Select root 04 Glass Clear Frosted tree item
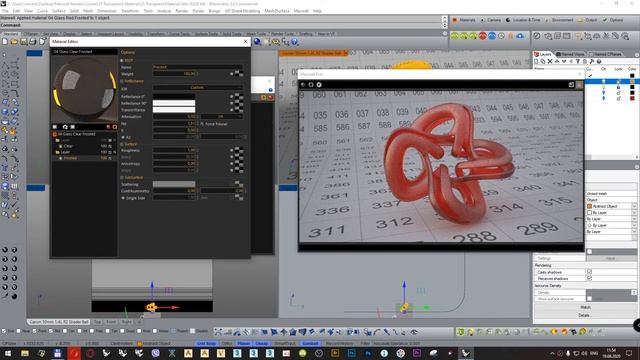The width and height of the screenshot is (640, 360). [76, 134]
